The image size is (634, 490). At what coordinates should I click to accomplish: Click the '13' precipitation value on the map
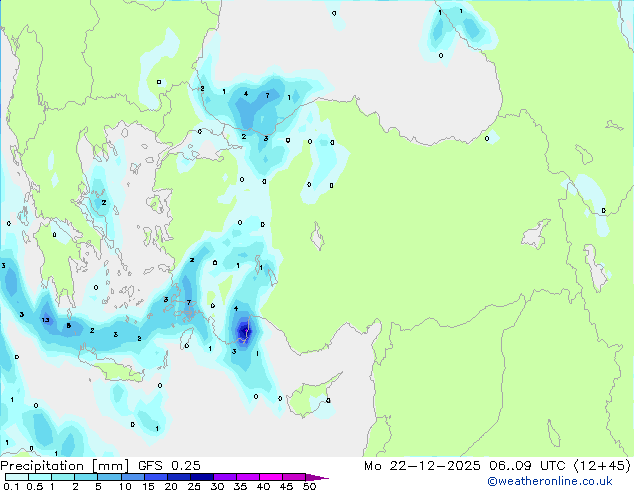(x=46, y=320)
